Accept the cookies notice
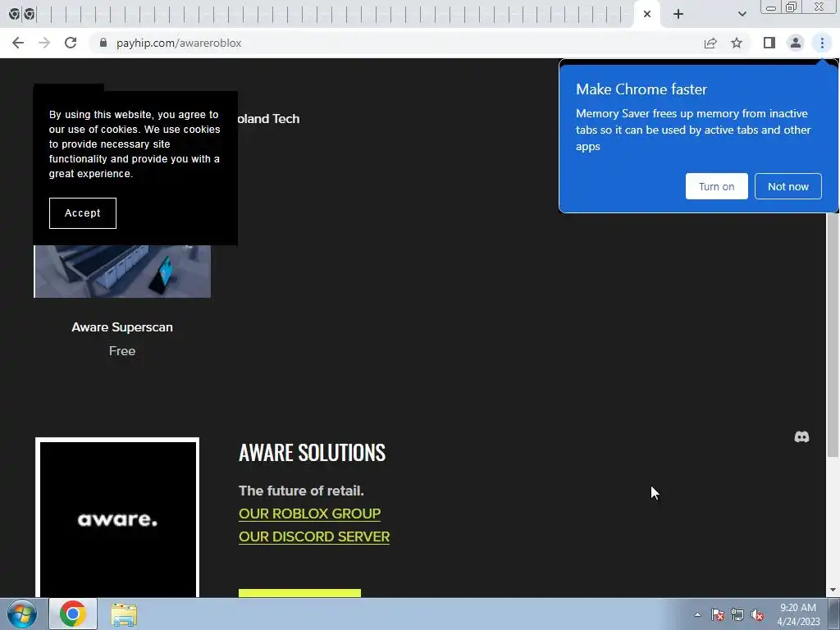Viewport: 840px width, 630px height. pos(83,213)
